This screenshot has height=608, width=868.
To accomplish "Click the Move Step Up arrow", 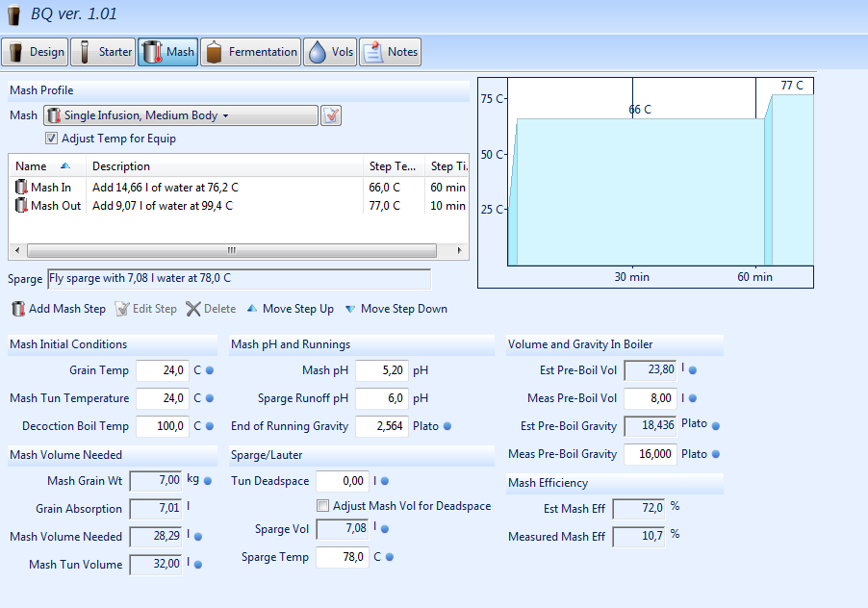I will click(252, 309).
